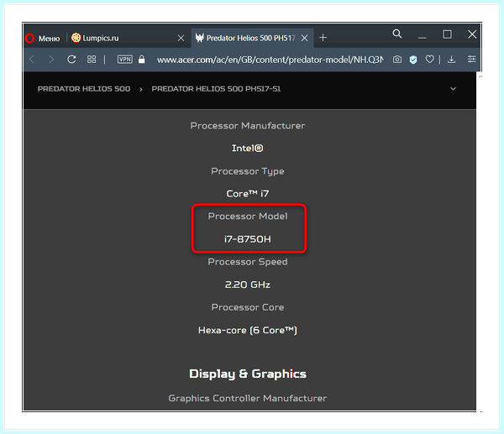The image size is (504, 434).
Task: Click the PREDATOR HELIOS 500 breadcrumb link
Action: (x=84, y=89)
